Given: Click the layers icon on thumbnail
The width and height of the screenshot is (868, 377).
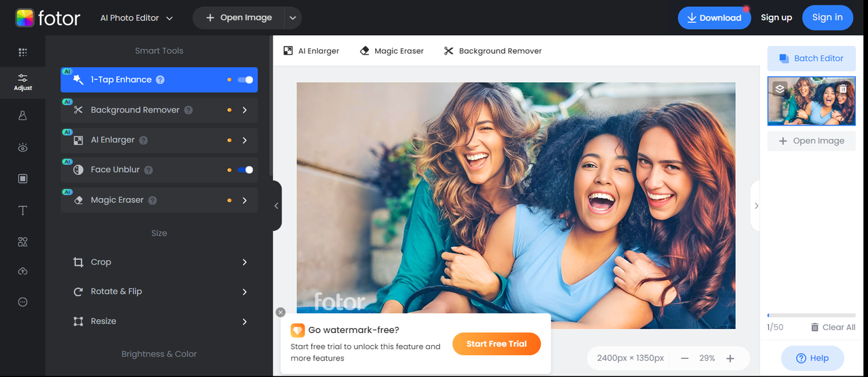Looking at the screenshot, I should [x=780, y=88].
